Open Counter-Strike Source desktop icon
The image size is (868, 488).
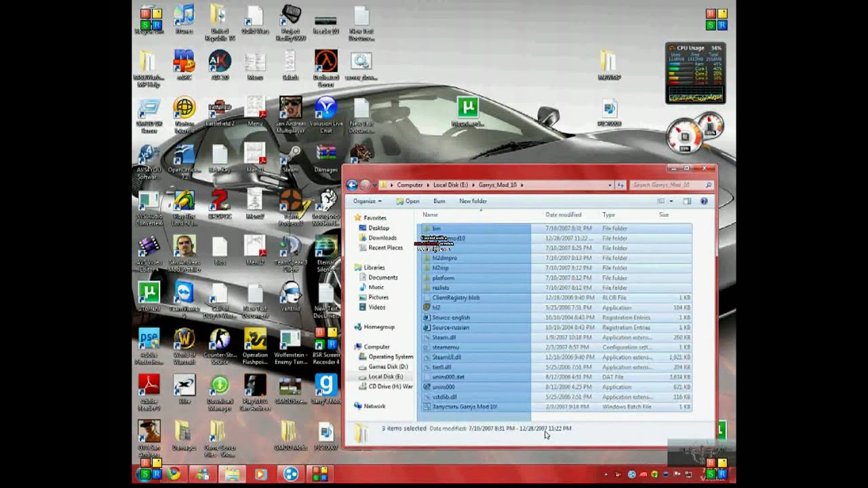point(219,346)
